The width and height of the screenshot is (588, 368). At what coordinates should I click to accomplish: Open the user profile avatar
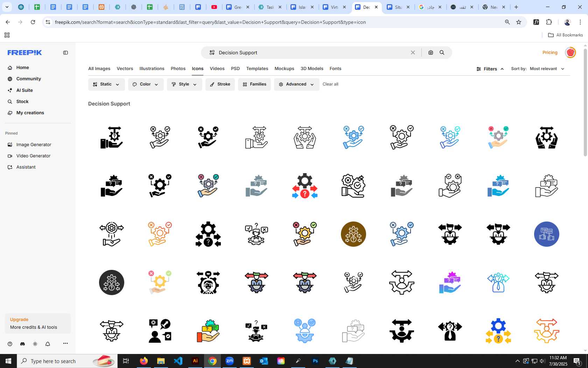570,53
